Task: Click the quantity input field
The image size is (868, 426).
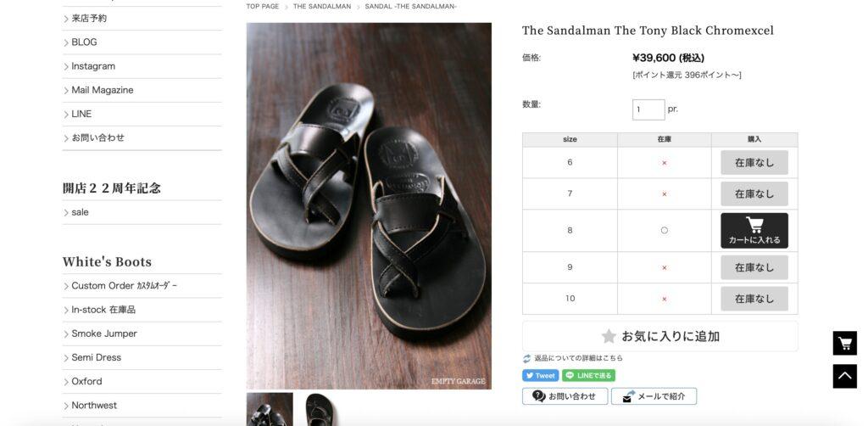Action: 648,109
